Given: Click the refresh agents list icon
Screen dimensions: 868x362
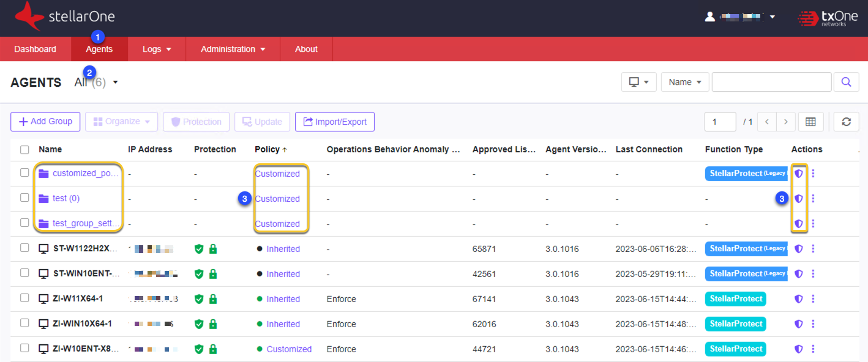Looking at the screenshot, I should [846, 122].
